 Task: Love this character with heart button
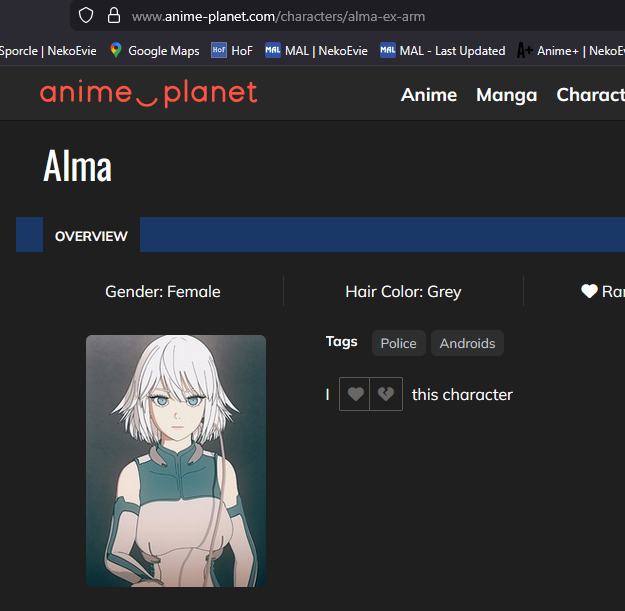click(x=354, y=394)
